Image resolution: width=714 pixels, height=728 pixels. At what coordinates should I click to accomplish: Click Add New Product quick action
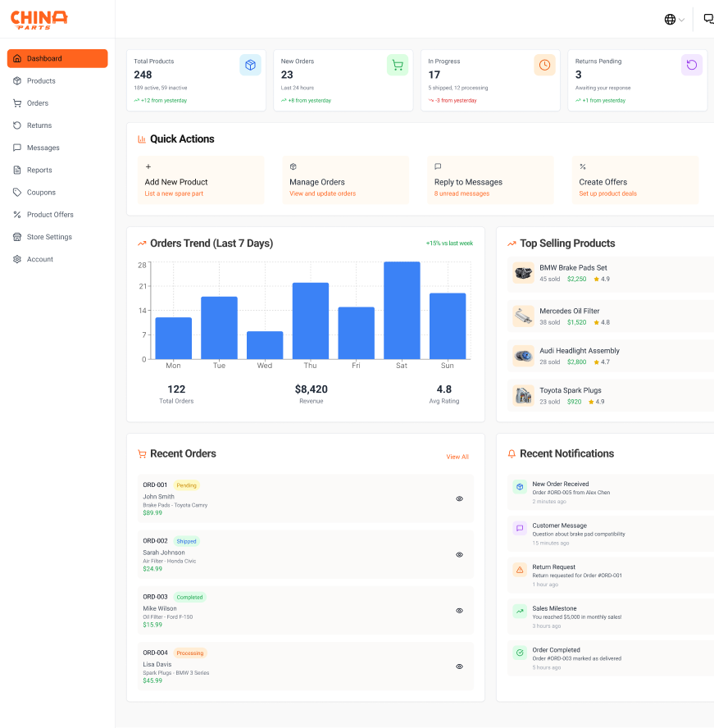200,181
